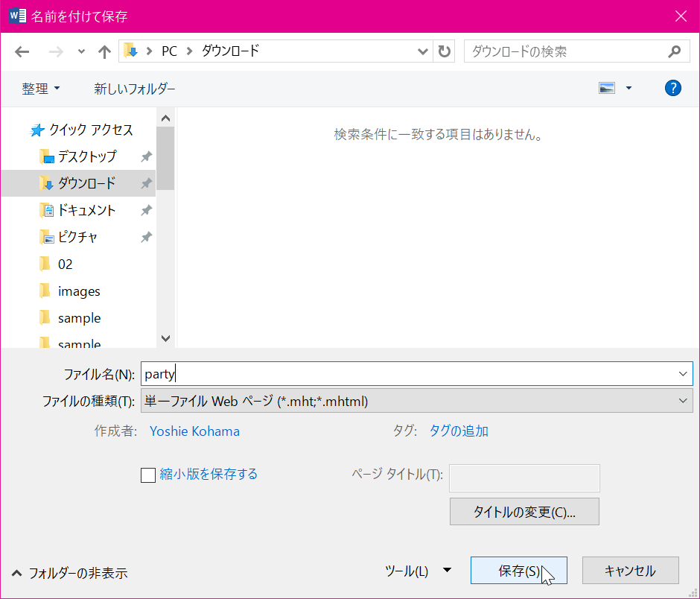
Task: Click the タイトルの変更(C)... button
Action: tap(524, 511)
